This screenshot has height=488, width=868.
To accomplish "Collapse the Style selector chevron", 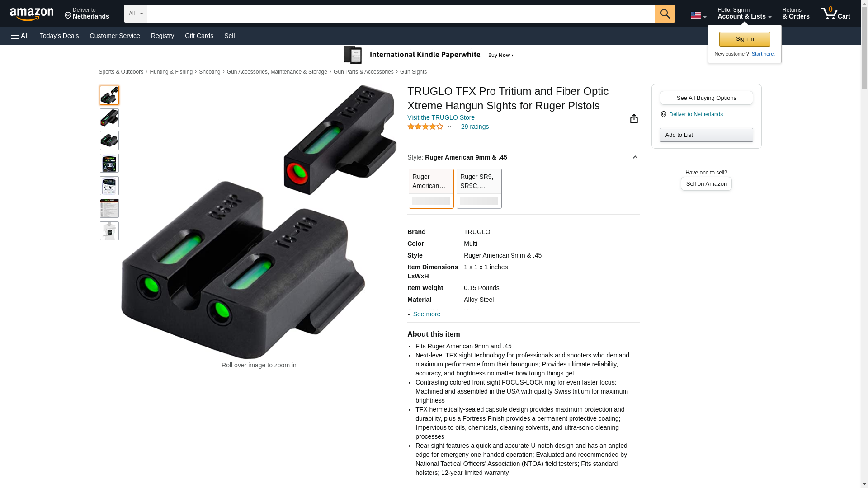I will (x=635, y=157).
